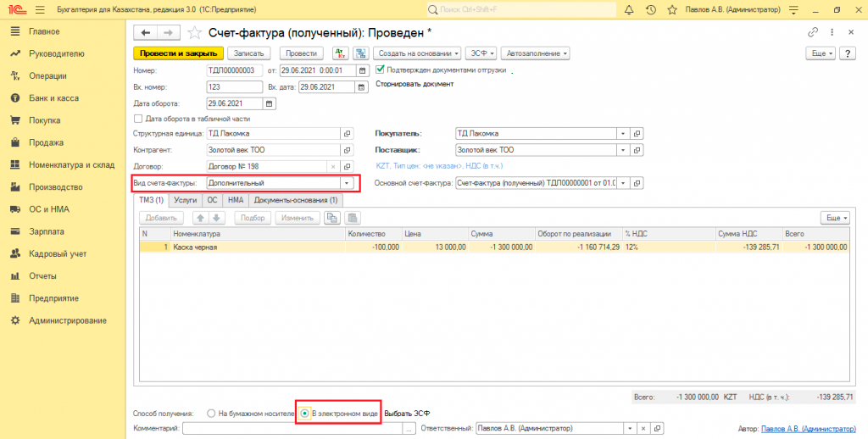Viewport: 868px width, 439px height.
Task: Show Дт/Кт postings icon
Action: (x=341, y=53)
